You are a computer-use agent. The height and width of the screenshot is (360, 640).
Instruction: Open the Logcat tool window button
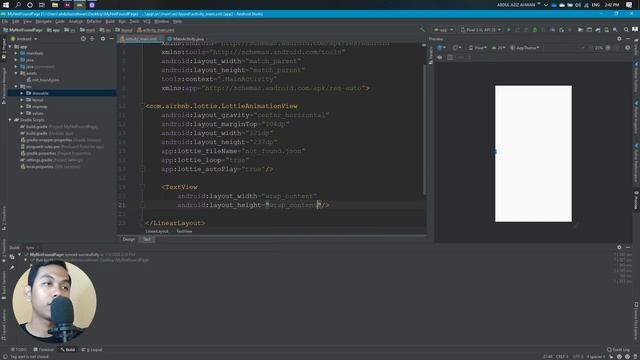pos(92,350)
